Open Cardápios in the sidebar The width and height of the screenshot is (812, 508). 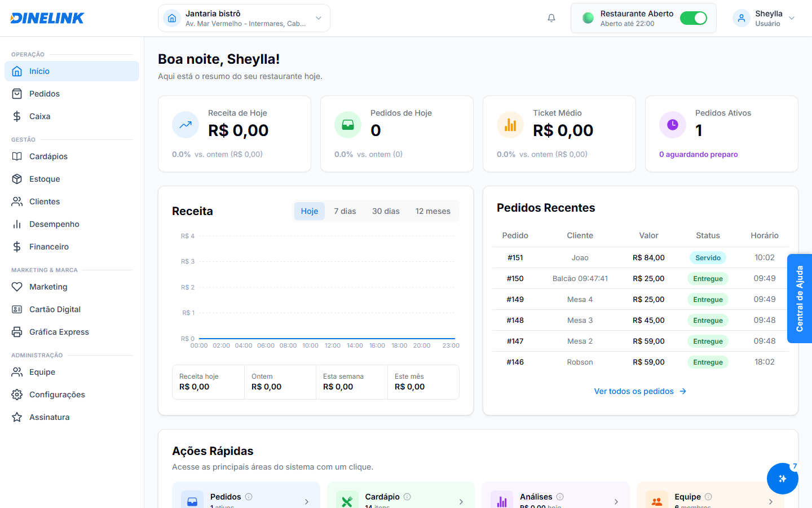tap(72, 156)
